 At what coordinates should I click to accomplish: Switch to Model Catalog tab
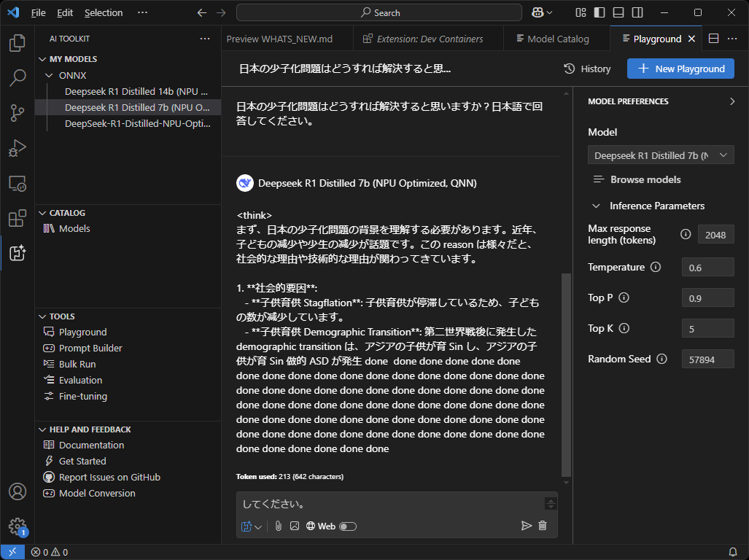coord(556,39)
